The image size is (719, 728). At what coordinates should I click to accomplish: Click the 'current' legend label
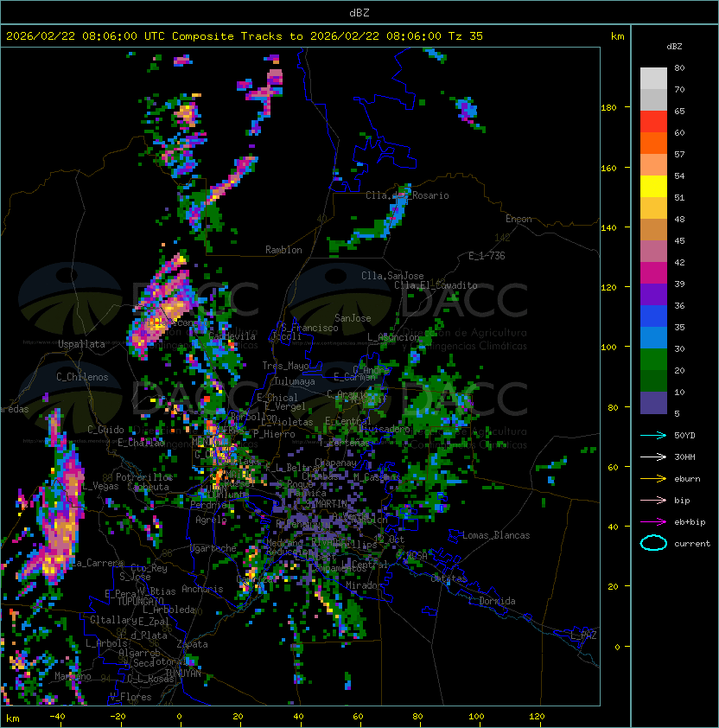(692, 544)
